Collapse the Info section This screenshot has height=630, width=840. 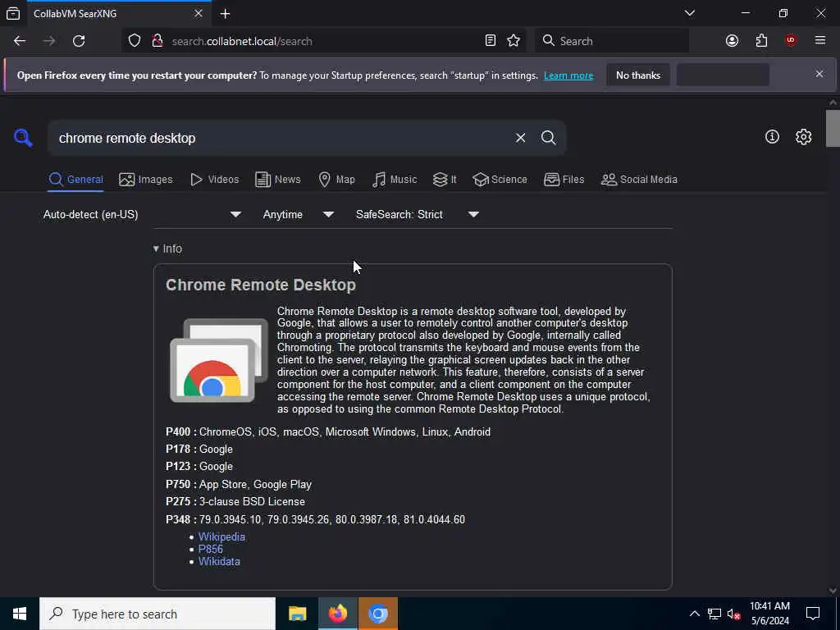(167, 249)
